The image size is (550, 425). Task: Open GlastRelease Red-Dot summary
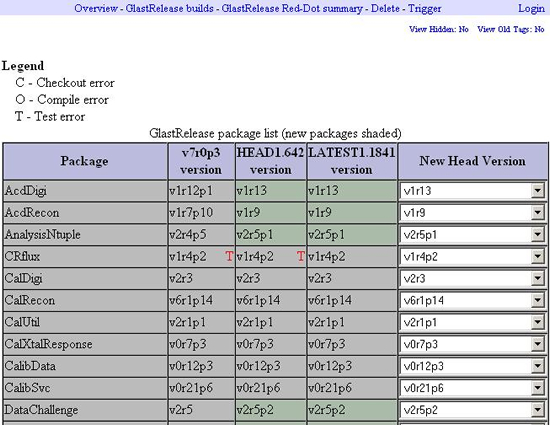tap(292, 8)
